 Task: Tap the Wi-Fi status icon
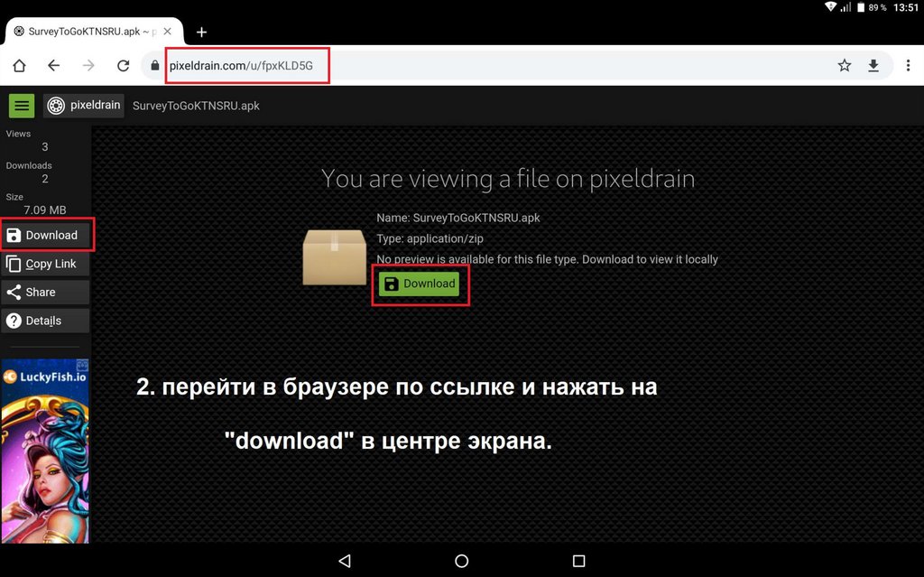click(x=830, y=7)
